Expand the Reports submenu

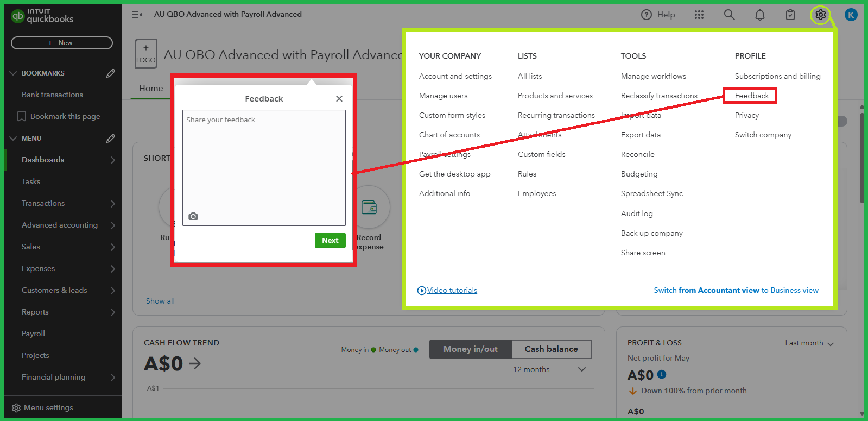pyautogui.click(x=112, y=312)
